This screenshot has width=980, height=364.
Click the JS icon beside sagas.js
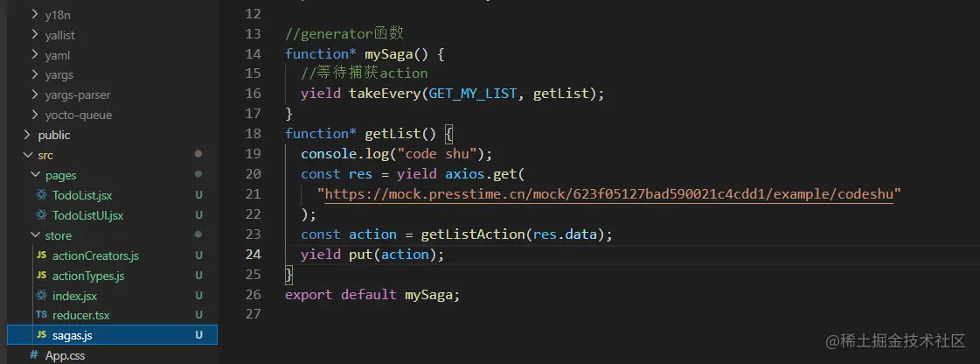(x=41, y=335)
